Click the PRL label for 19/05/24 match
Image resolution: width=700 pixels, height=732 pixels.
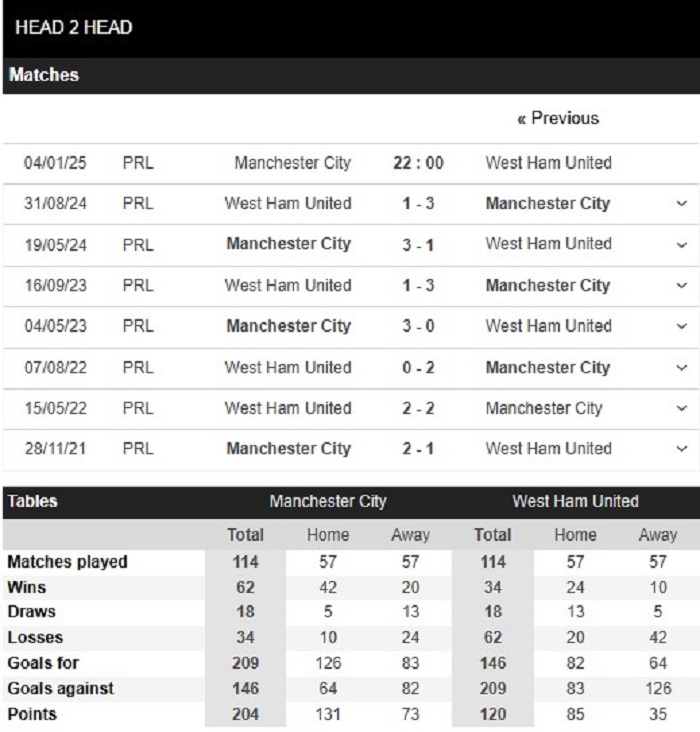click(x=138, y=244)
